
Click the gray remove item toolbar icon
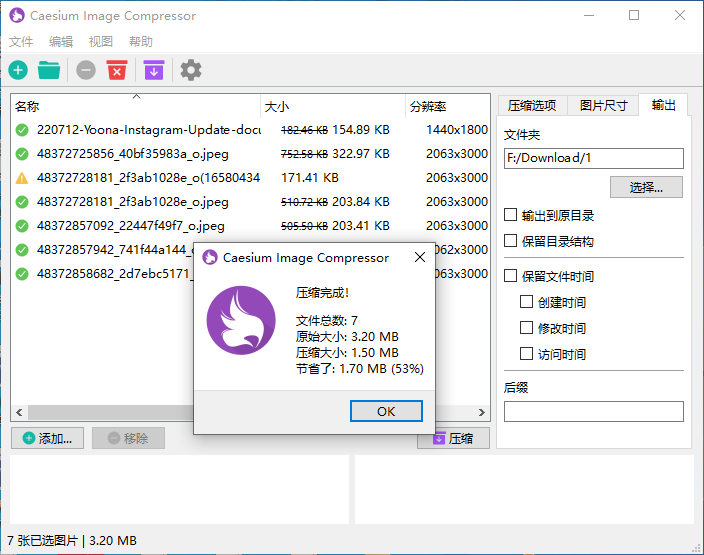pos(86,70)
